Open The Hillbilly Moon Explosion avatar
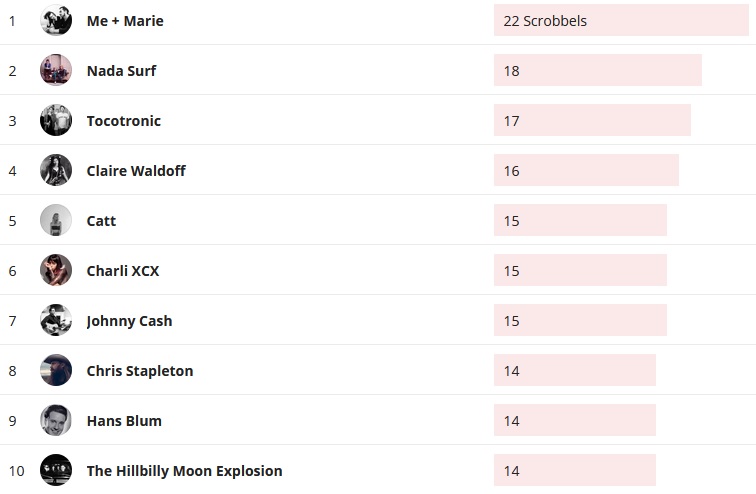This screenshot has height=494, width=756. pyautogui.click(x=56, y=470)
